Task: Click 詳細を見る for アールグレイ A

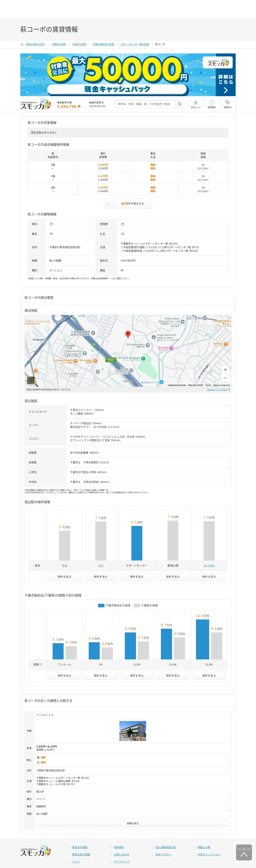Action: point(133,823)
